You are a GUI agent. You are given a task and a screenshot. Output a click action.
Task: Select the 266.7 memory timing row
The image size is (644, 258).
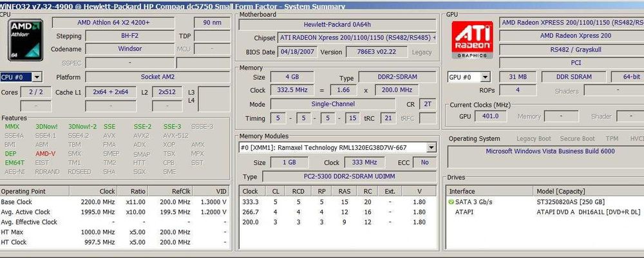pos(337,212)
